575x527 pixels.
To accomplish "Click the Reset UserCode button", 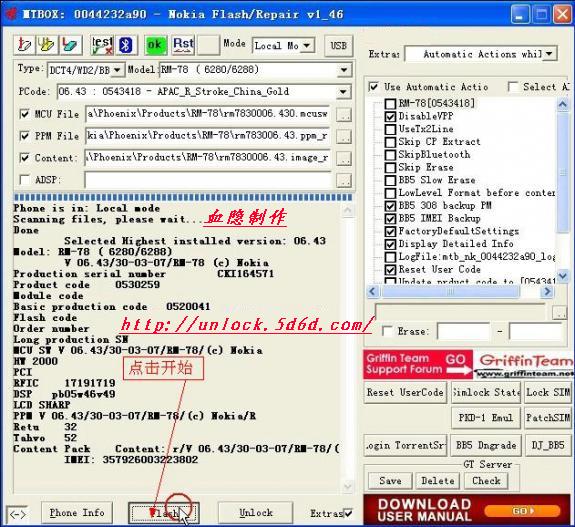I will pos(405,393).
